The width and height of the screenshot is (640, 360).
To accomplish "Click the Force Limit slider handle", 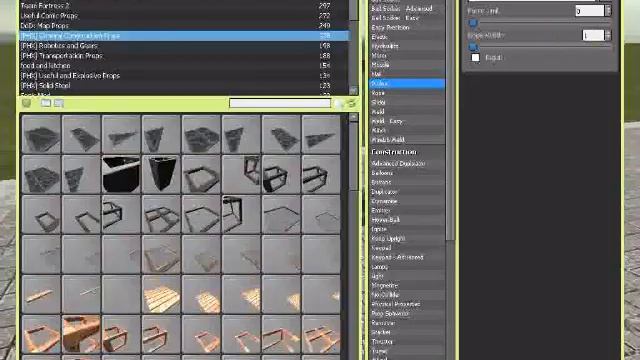I will click(x=473, y=23).
